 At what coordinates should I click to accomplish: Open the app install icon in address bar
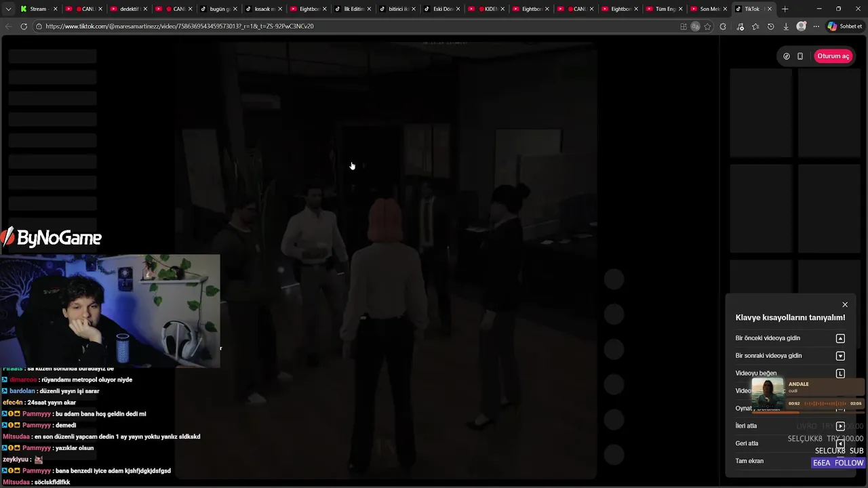684,26
